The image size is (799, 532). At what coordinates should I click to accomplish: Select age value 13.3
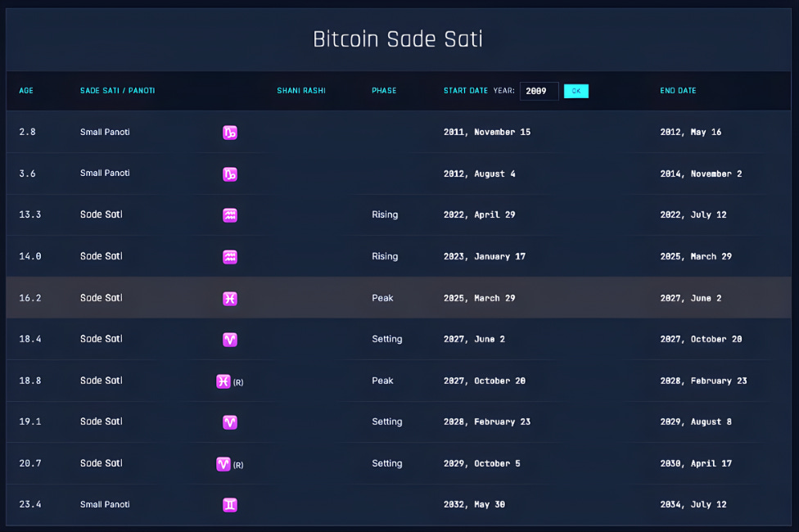point(30,214)
